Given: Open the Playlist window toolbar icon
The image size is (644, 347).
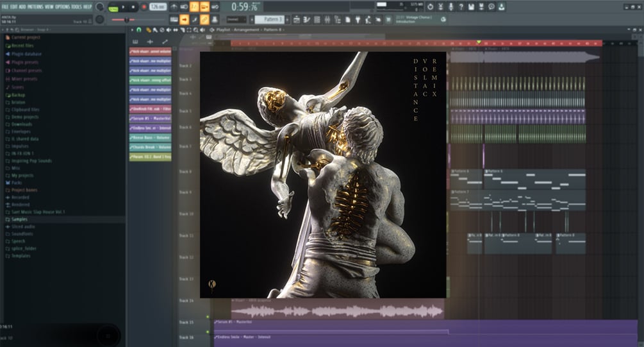Looking at the screenshot, I should coord(297,19).
